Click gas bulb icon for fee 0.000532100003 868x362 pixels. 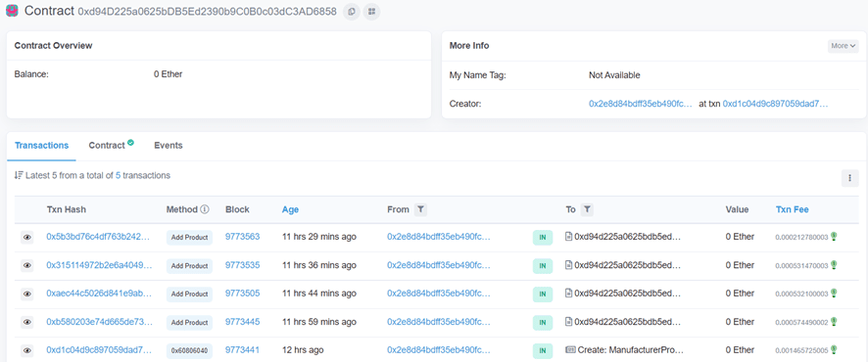pyautogui.click(x=834, y=293)
